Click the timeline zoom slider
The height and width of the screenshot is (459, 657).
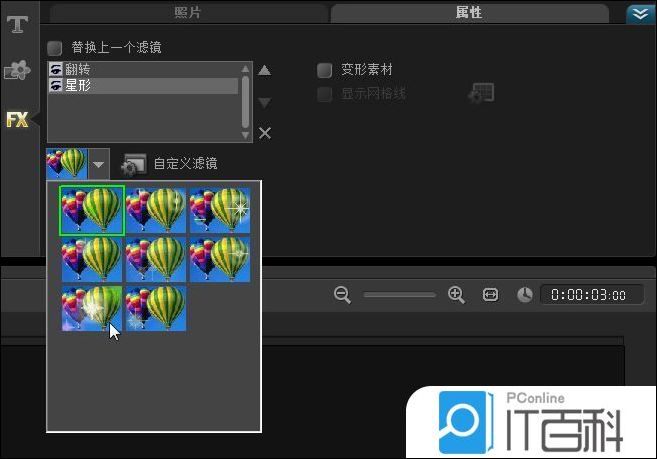click(x=399, y=295)
